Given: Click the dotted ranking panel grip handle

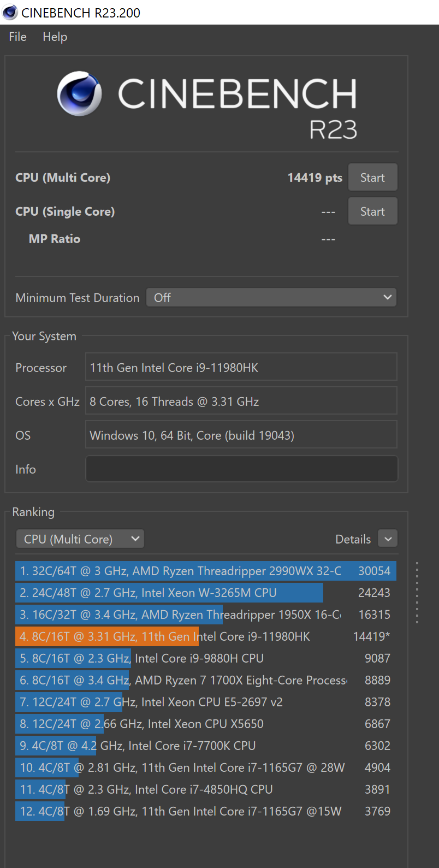Looking at the screenshot, I should click(x=417, y=593).
